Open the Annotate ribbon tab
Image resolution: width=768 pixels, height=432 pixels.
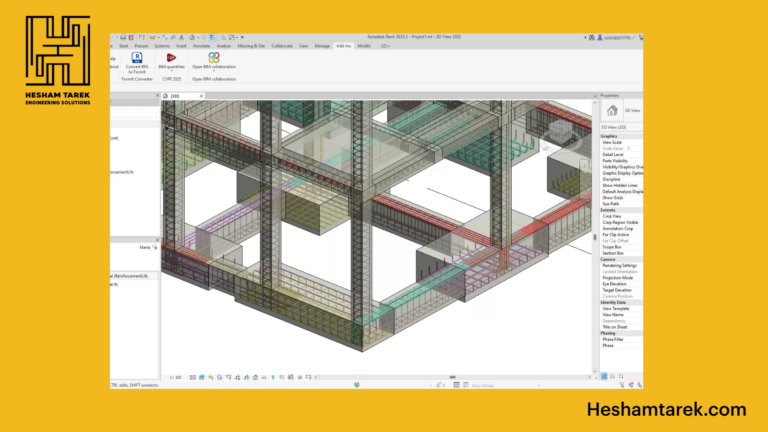point(201,46)
